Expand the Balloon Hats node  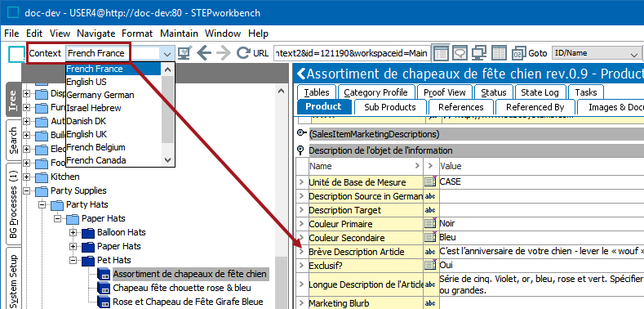click(x=73, y=232)
